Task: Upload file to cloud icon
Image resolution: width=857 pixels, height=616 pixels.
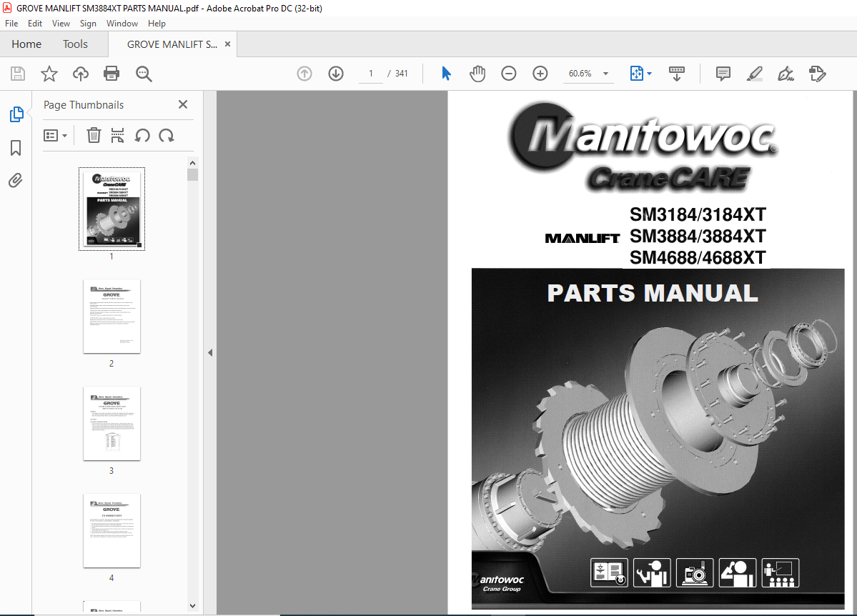Action: 80,73
